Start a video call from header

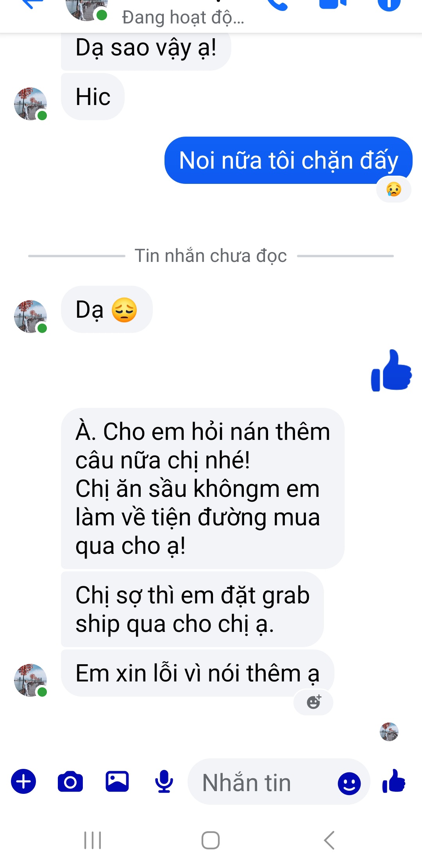click(333, 4)
